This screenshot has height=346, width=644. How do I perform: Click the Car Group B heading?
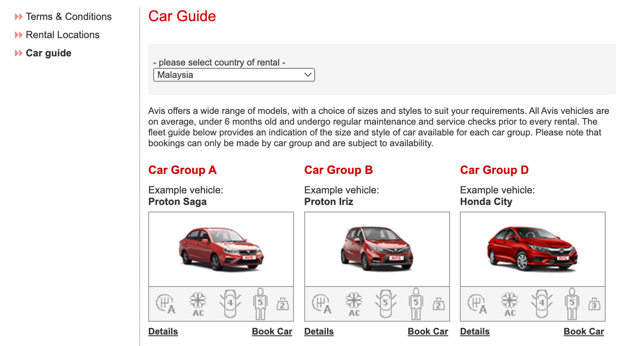pos(338,170)
